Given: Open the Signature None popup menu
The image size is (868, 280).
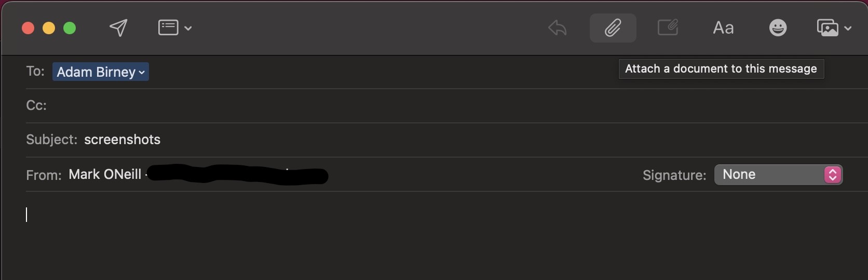Looking at the screenshot, I should (778, 175).
